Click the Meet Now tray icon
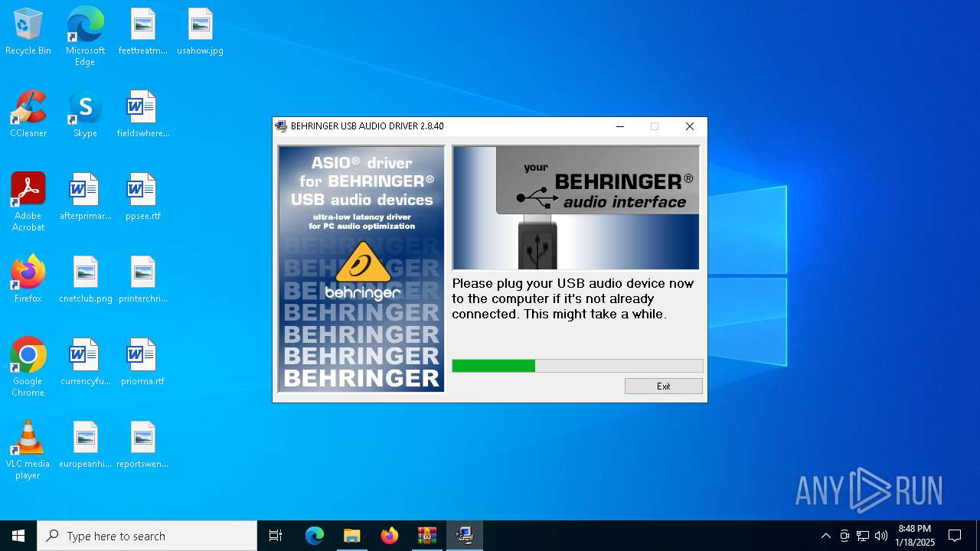This screenshot has width=980, height=551. pos(844,536)
